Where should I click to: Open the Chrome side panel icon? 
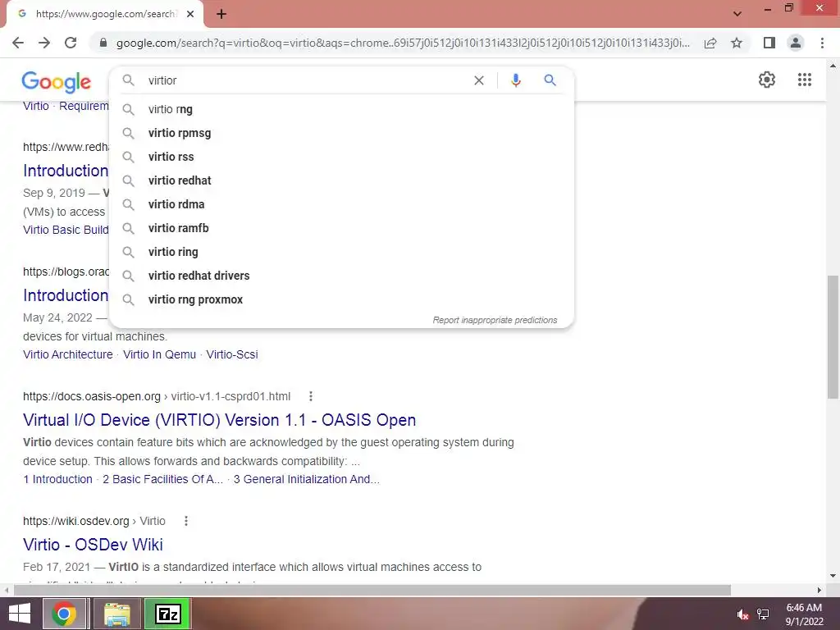click(x=769, y=43)
